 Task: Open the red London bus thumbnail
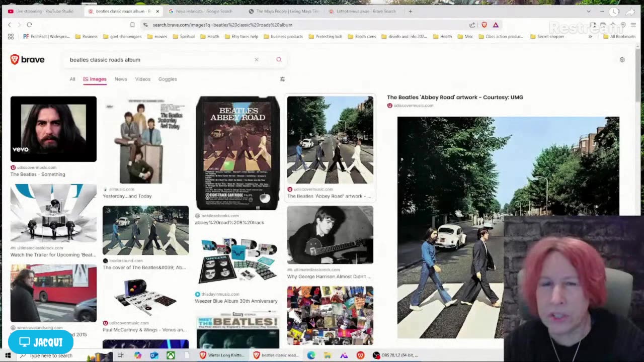coord(53,293)
